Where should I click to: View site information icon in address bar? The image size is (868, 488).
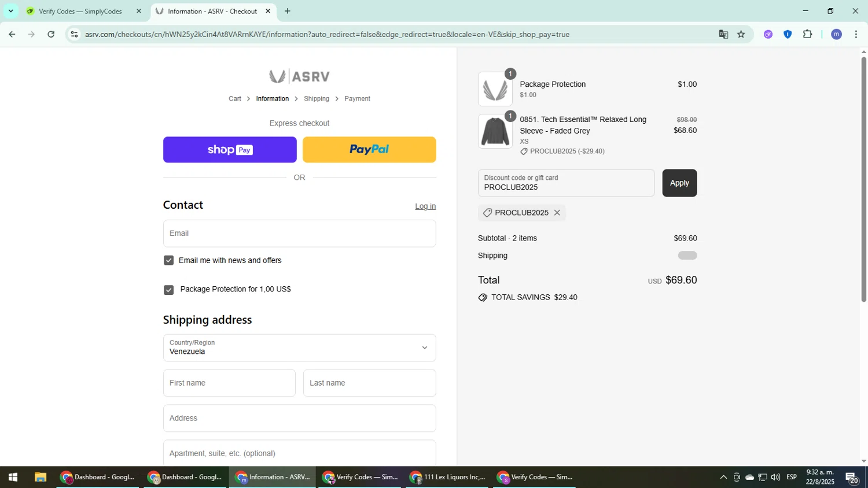point(74,35)
